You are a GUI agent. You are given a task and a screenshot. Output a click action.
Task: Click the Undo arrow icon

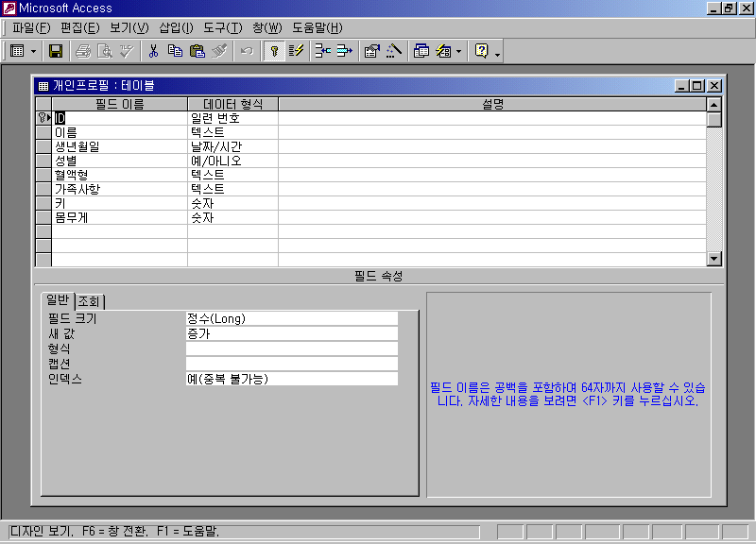click(247, 51)
